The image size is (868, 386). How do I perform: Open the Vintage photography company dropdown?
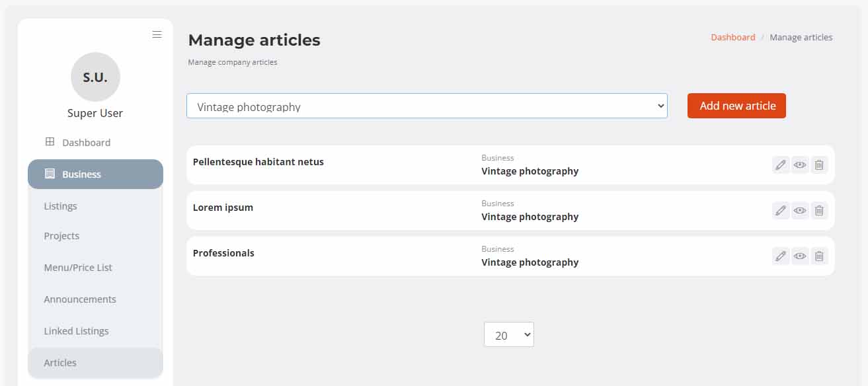[427, 106]
